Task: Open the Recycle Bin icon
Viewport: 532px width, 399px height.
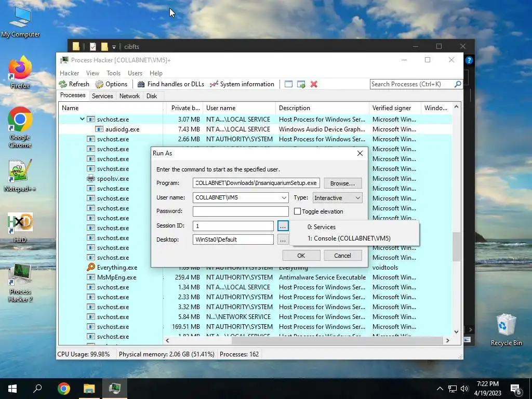Action: (x=506, y=330)
